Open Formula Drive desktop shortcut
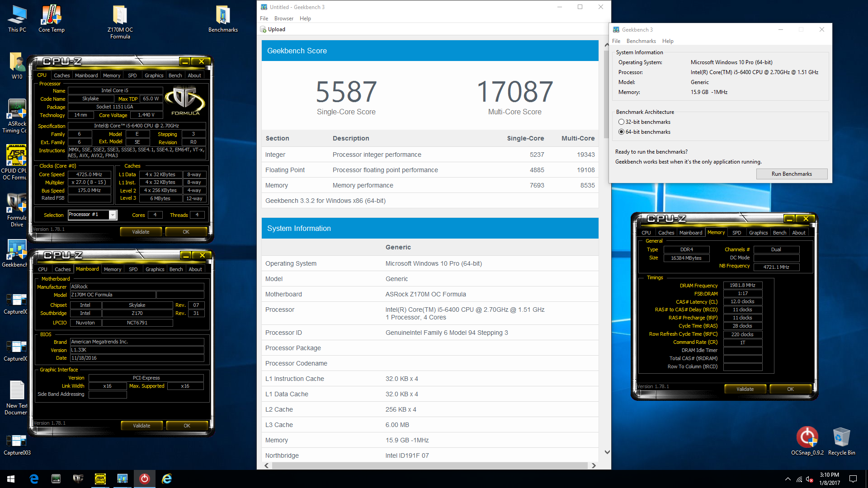The image size is (868, 488). [16, 210]
